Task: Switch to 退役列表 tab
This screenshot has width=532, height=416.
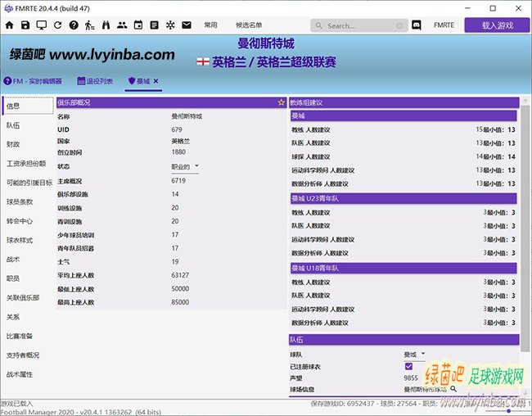Action: click(95, 81)
